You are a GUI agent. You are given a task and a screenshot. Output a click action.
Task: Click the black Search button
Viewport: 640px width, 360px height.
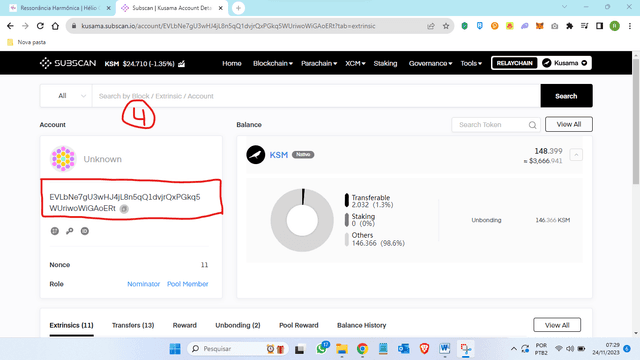[566, 96]
